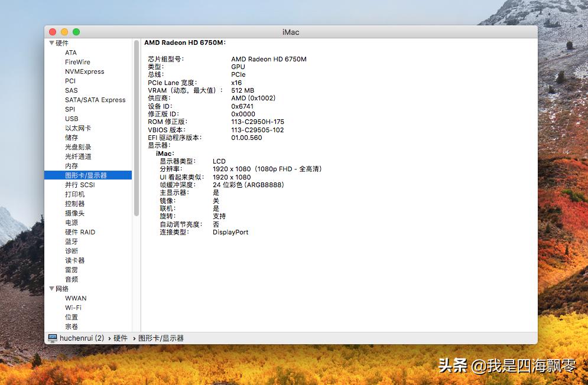Collapse the 硬件 (Hardware) section
588x385 pixels.
[52, 43]
